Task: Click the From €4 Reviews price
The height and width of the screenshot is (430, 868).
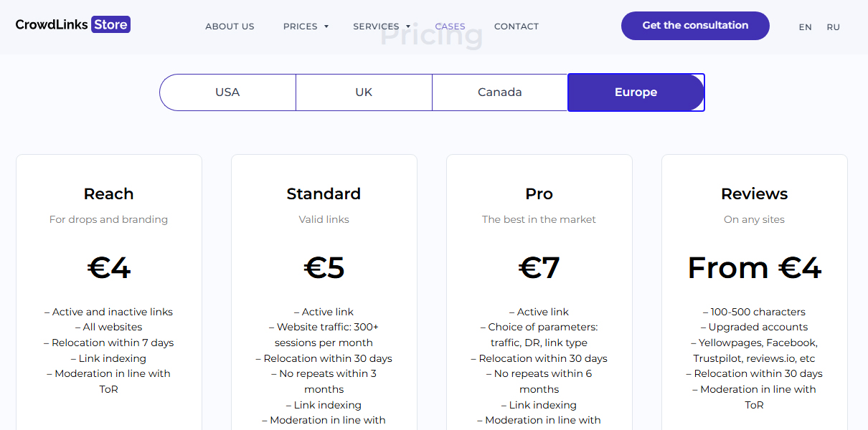Action: tap(754, 267)
